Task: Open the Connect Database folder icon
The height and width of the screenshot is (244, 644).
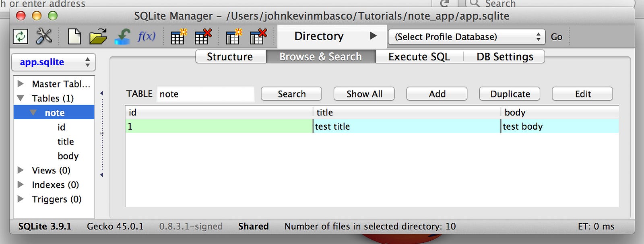Action: tap(98, 36)
